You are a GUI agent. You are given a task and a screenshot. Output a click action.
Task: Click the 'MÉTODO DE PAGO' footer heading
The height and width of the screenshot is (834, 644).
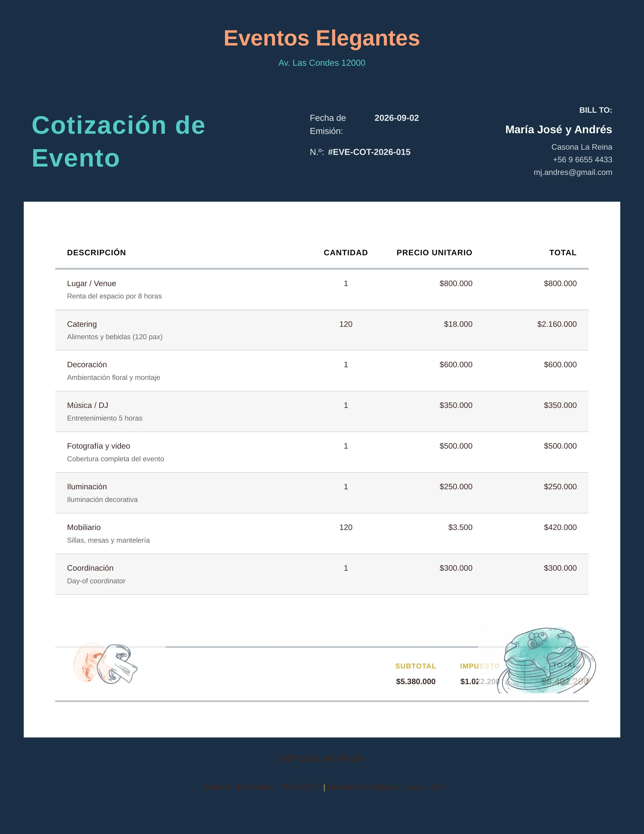321,759
